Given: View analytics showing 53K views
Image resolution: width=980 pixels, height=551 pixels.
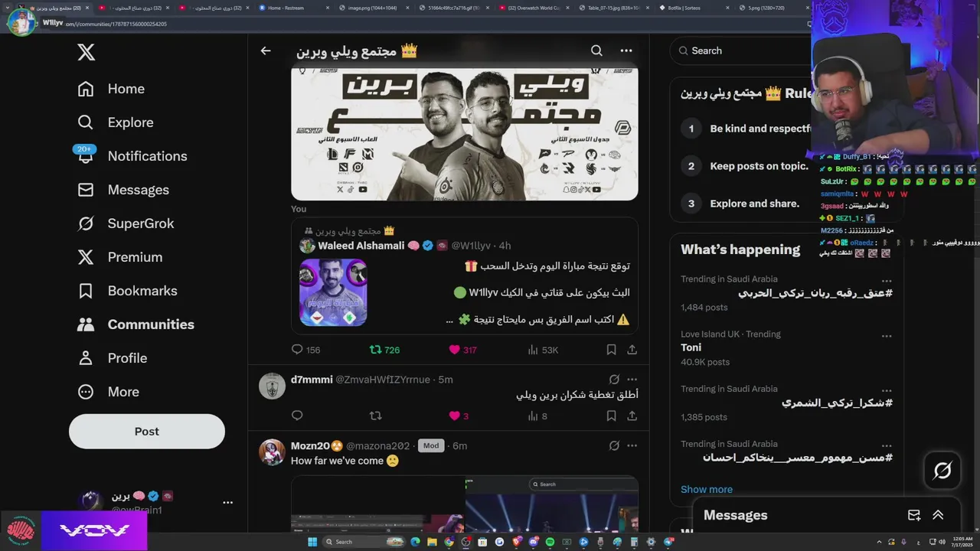Looking at the screenshot, I should 543,350.
